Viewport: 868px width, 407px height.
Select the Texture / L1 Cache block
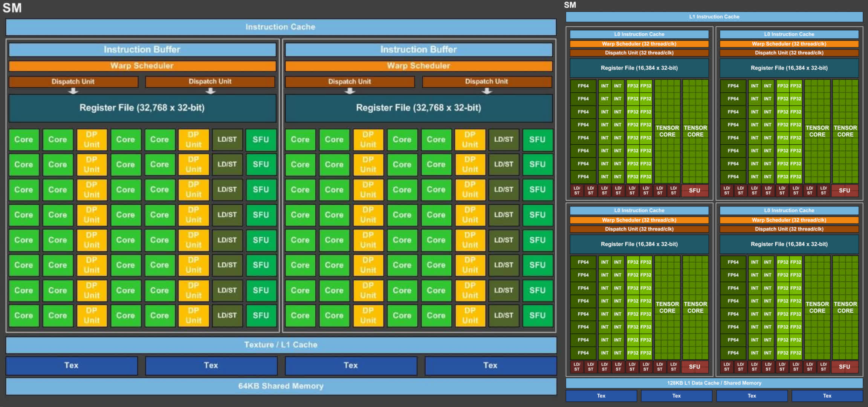click(x=281, y=345)
